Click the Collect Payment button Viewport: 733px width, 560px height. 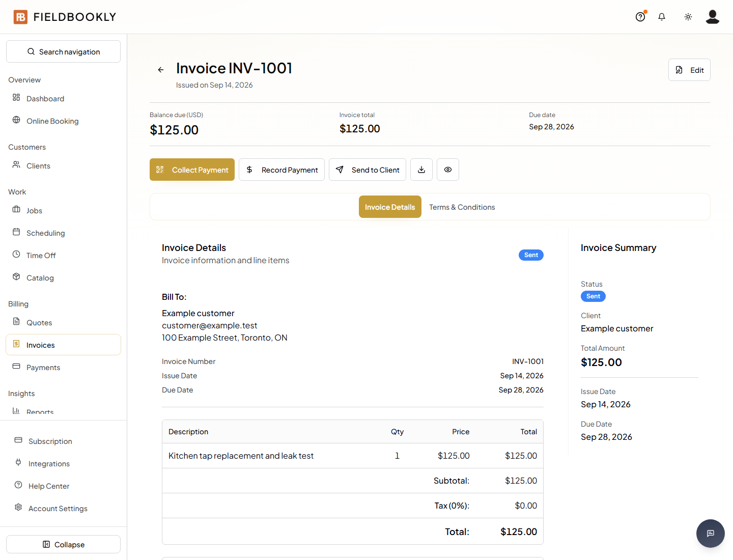192,170
